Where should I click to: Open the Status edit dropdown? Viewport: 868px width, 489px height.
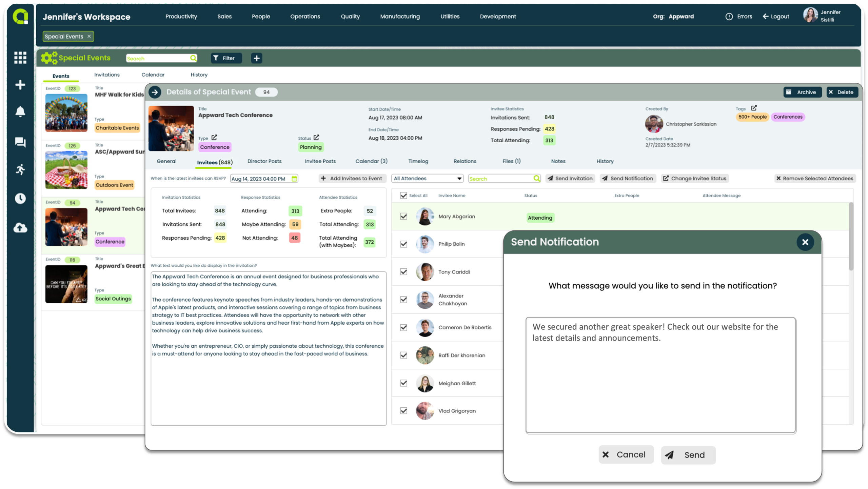coord(317,138)
